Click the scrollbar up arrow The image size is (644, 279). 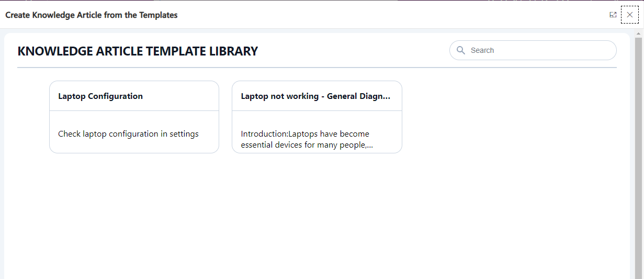638,33
